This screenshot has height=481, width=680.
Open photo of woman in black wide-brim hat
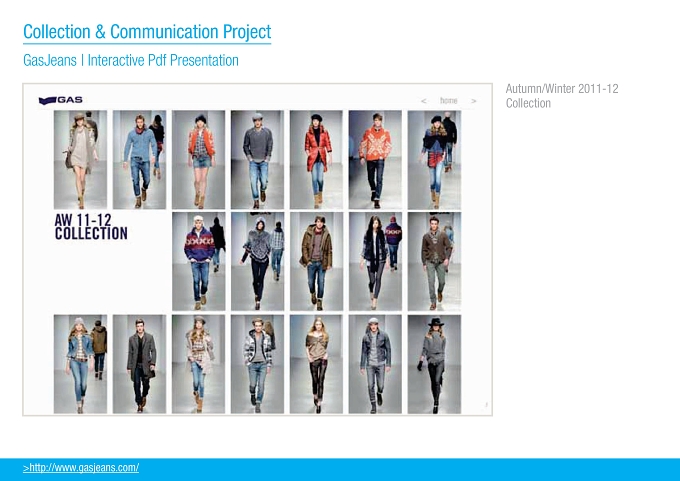[x=434, y=364]
